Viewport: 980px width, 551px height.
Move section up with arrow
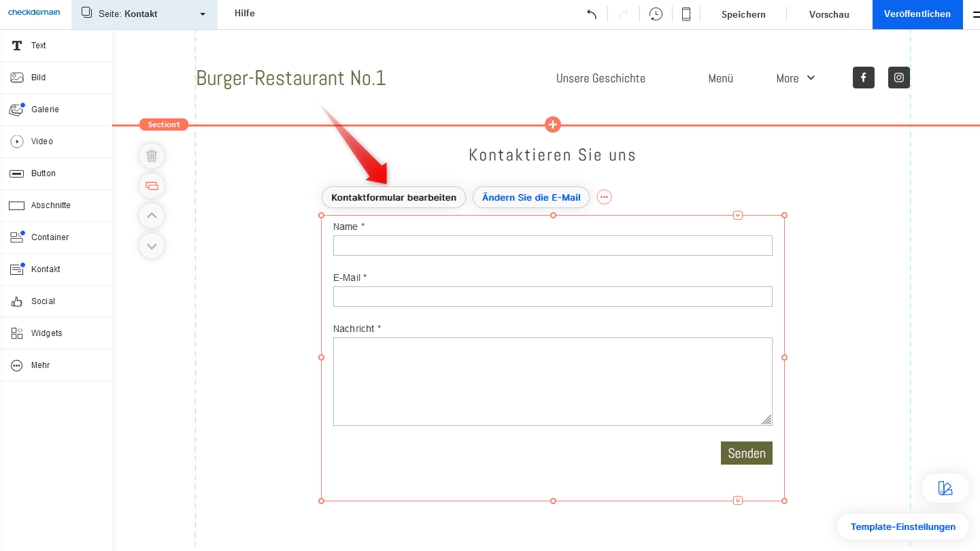click(152, 216)
